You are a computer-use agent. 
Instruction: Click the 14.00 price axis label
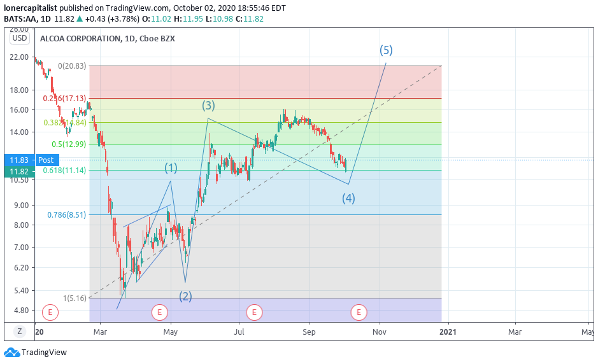[19, 132]
